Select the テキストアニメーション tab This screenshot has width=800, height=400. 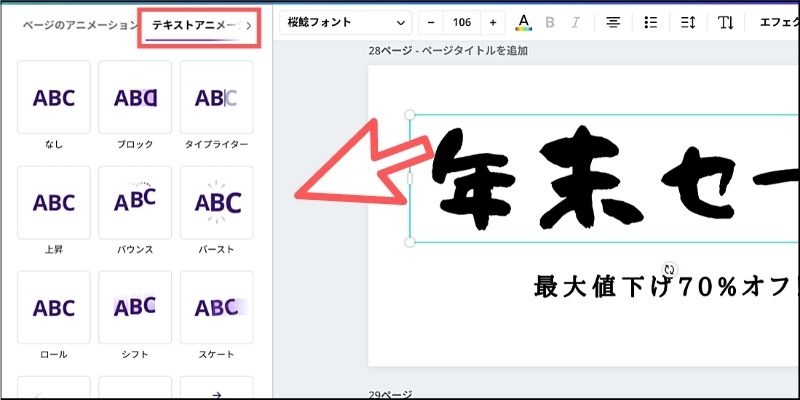click(x=195, y=26)
